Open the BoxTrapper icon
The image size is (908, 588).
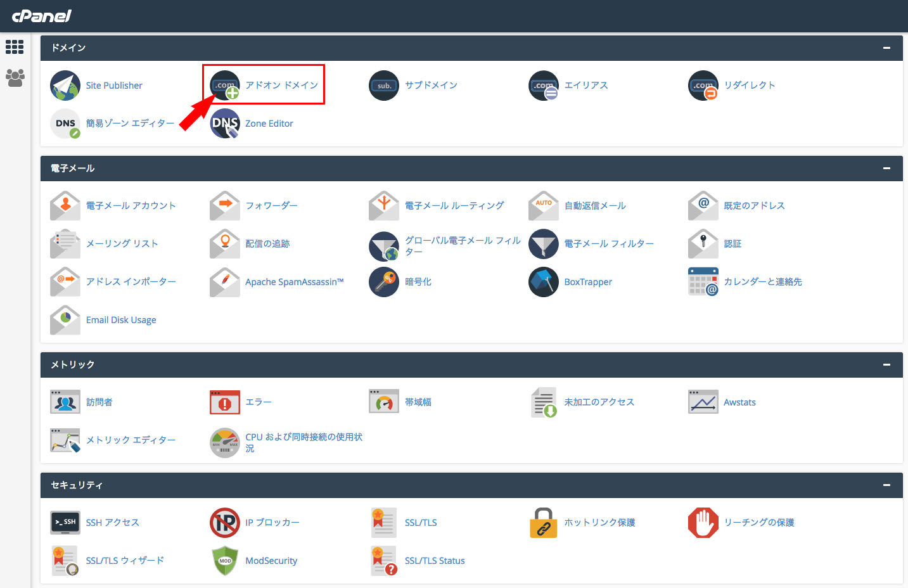(x=544, y=282)
